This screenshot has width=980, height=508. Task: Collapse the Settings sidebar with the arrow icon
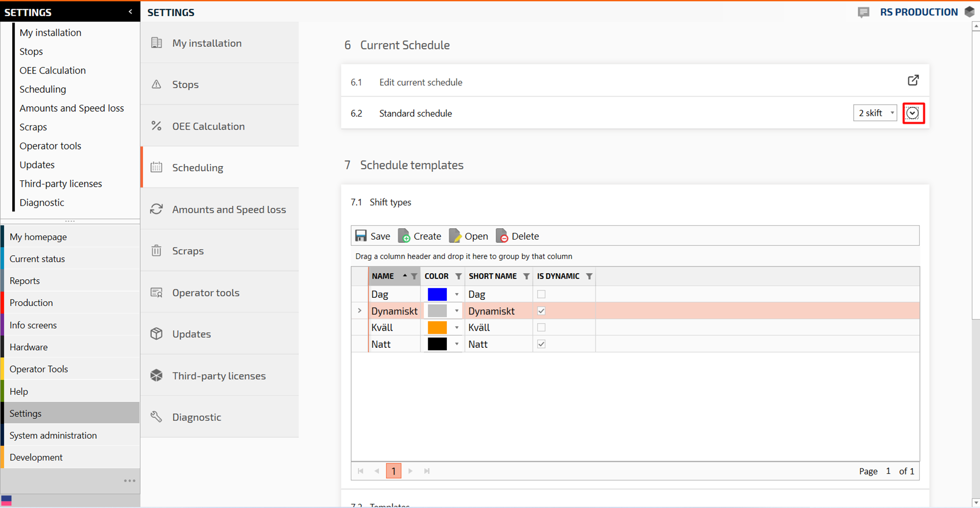click(x=130, y=12)
